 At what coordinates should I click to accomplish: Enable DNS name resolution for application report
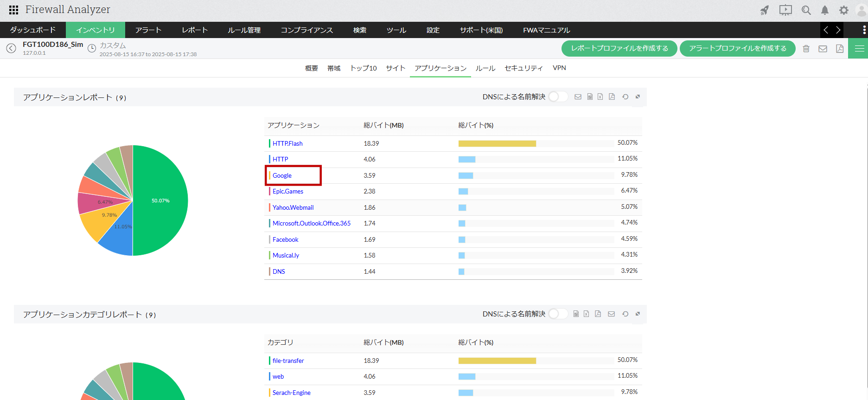tap(558, 97)
